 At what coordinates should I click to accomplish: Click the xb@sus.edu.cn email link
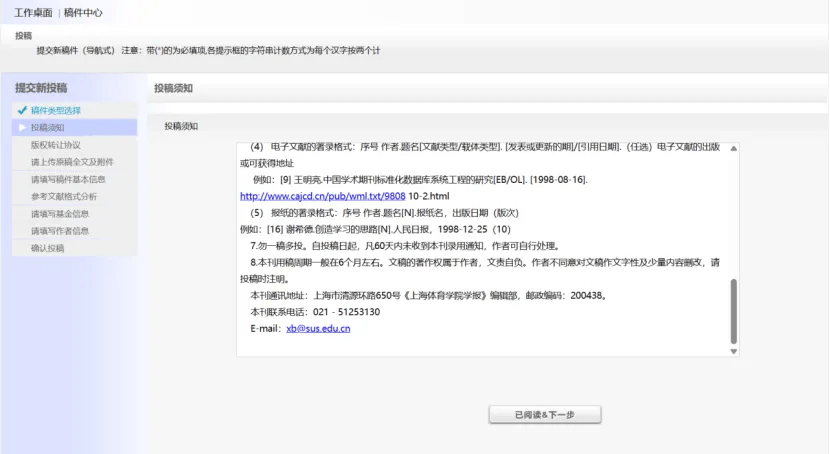coord(318,328)
